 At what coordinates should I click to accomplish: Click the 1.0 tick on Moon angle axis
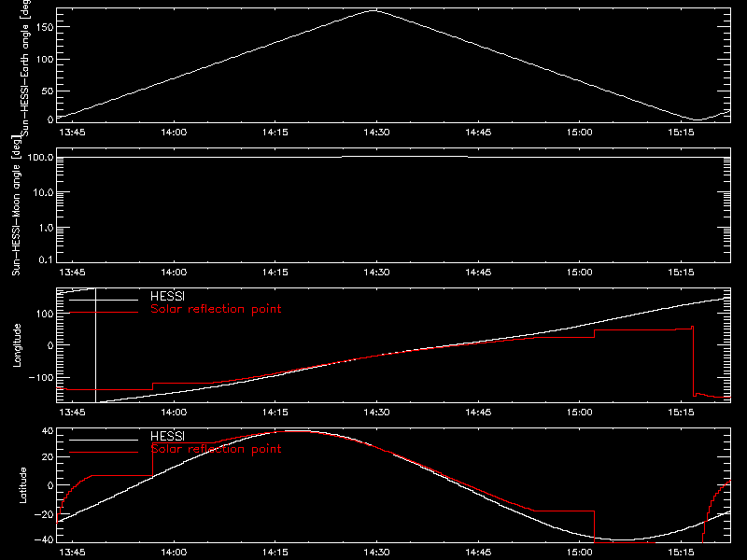[x=46, y=228]
